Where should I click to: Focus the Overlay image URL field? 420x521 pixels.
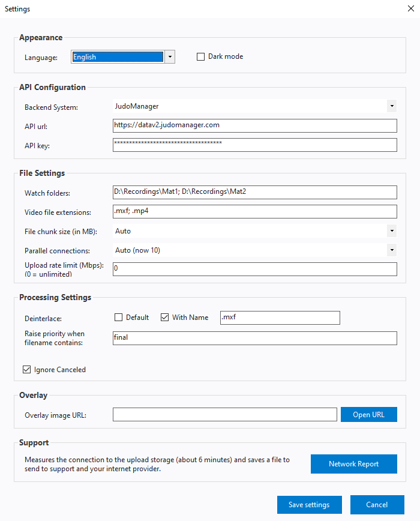[x=225, y=415]
